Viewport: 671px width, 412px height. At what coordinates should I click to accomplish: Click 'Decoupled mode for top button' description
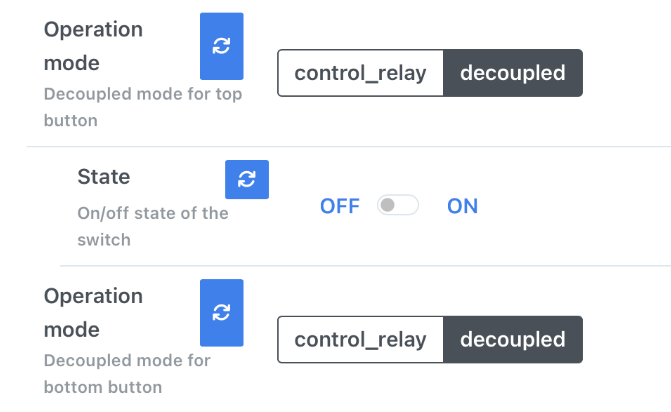pyautogui.click(x=143, y=107)
